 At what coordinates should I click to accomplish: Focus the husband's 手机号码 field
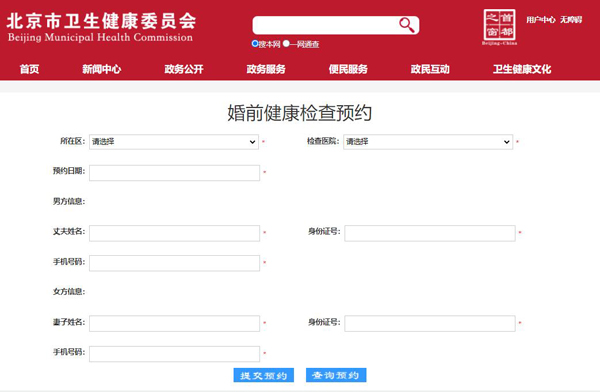[x=174, y=263]
